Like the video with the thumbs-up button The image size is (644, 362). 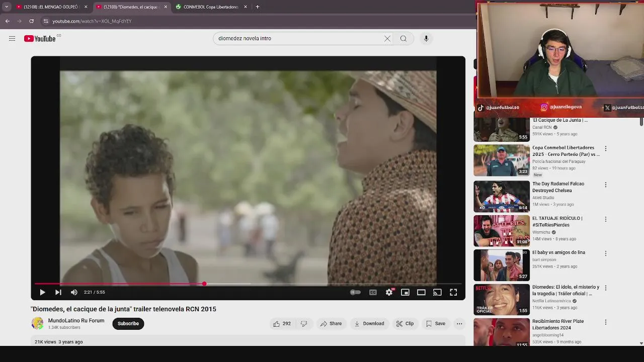point(283,324)
